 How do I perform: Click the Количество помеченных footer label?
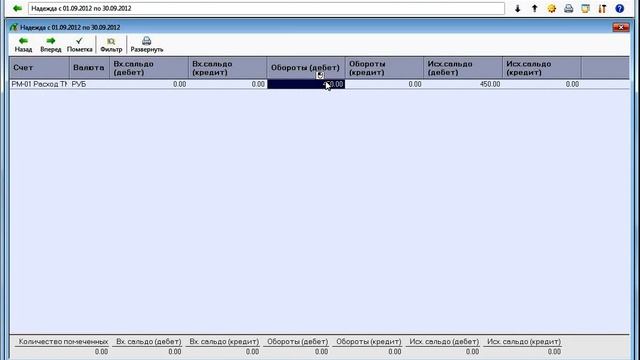click(x=63, y=342)
